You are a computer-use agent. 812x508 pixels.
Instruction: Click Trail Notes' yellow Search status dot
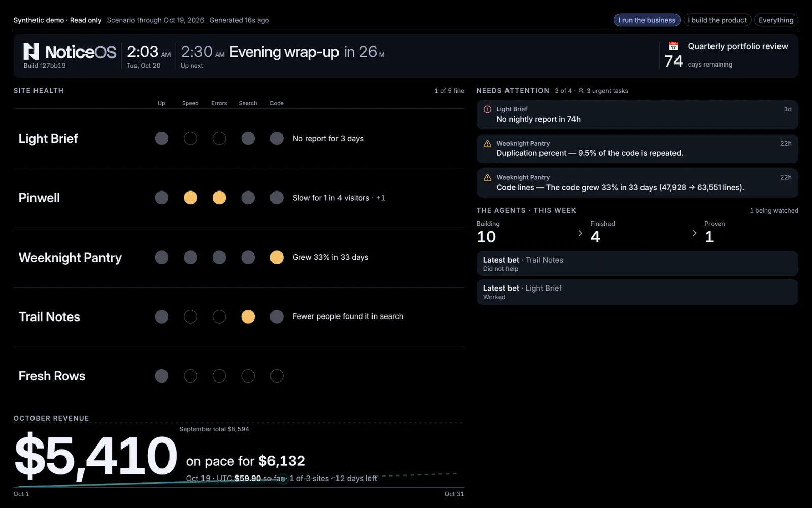click(248, 316)
